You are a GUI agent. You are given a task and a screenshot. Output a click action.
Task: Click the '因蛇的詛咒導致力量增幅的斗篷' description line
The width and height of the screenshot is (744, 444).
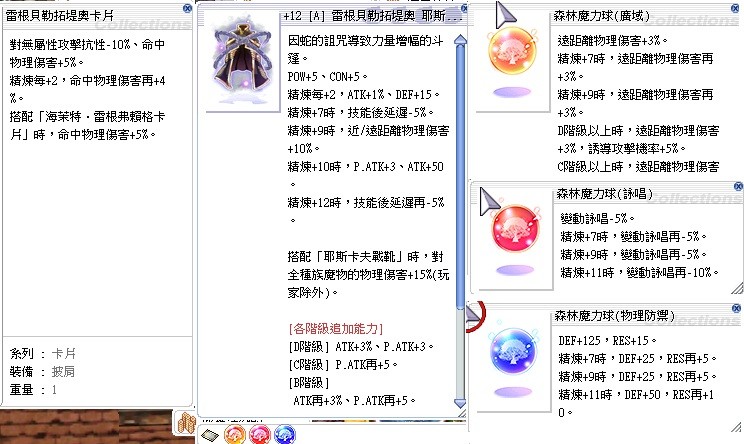pos(365,49)
